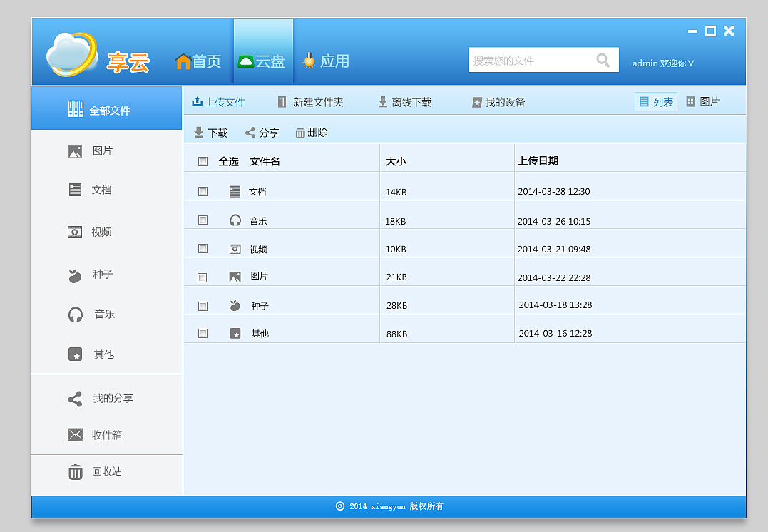Click date 2014-03-28 12:30
Screen dimensions: 768x532
coord(554,192)
